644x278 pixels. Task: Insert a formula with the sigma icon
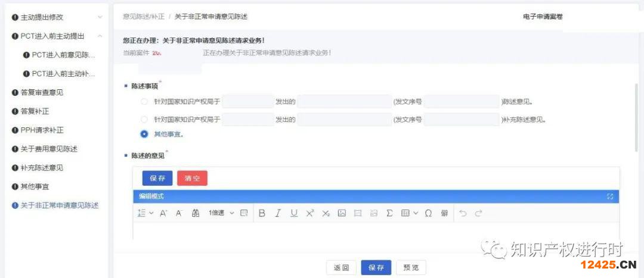pos(389,213)
